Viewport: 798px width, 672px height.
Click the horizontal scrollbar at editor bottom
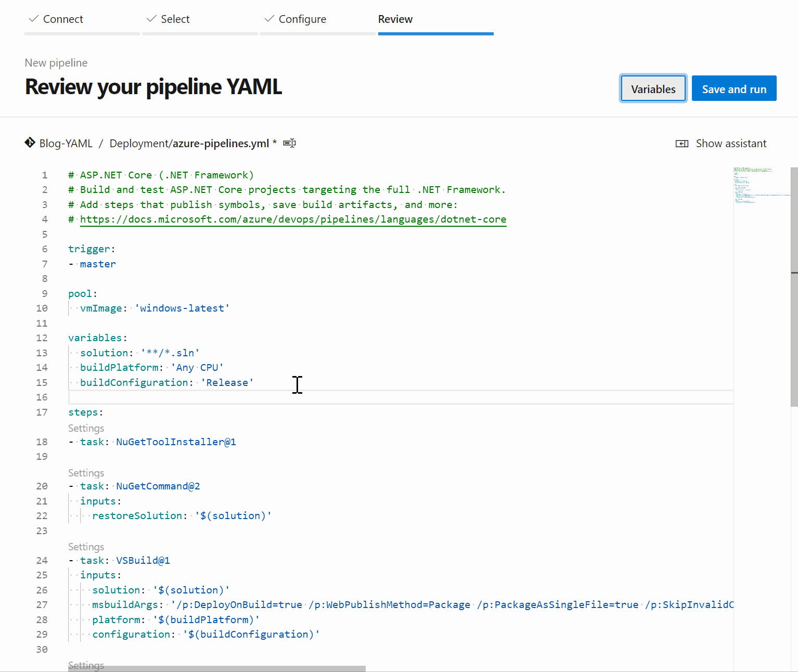(x=216, y=668)
